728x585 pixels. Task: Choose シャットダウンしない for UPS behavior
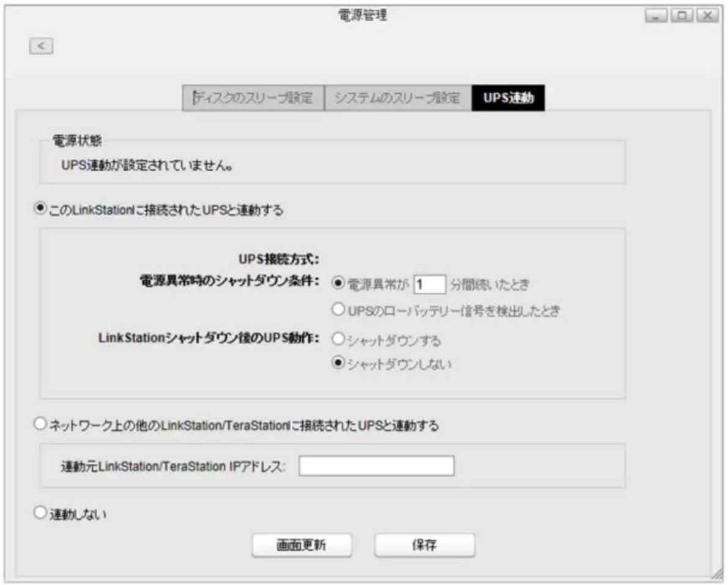pos(338,362)
